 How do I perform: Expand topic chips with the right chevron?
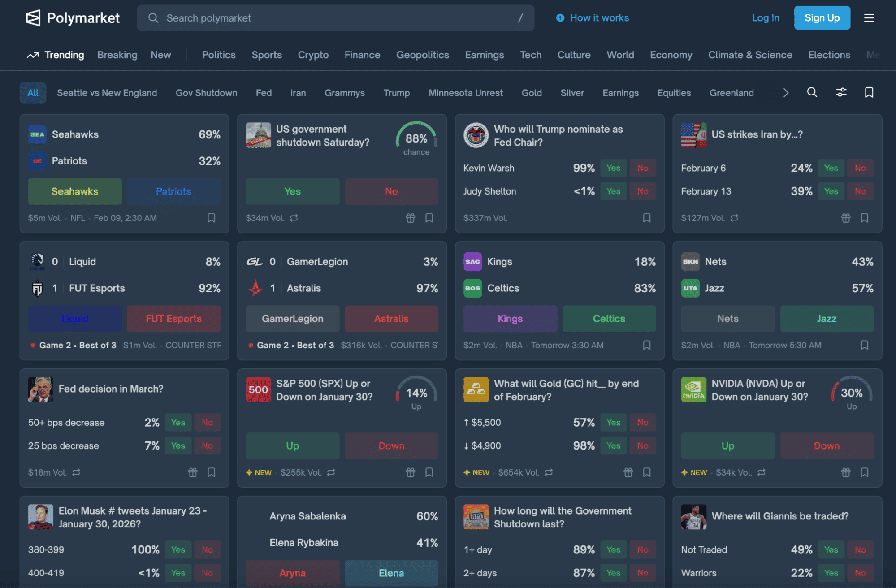785,93
